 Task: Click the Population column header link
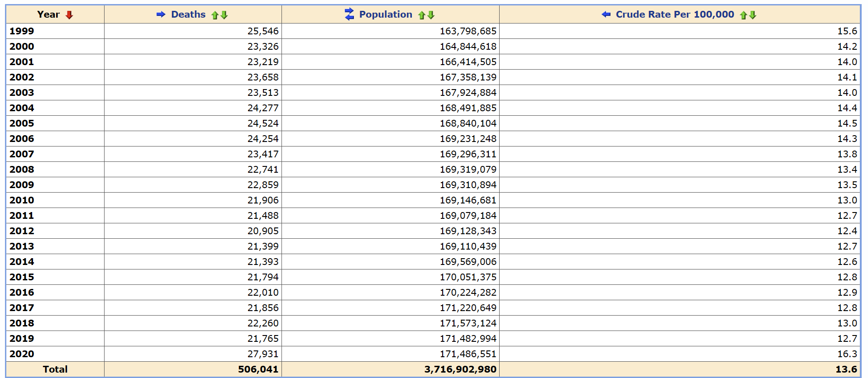(x=386, y=14)
